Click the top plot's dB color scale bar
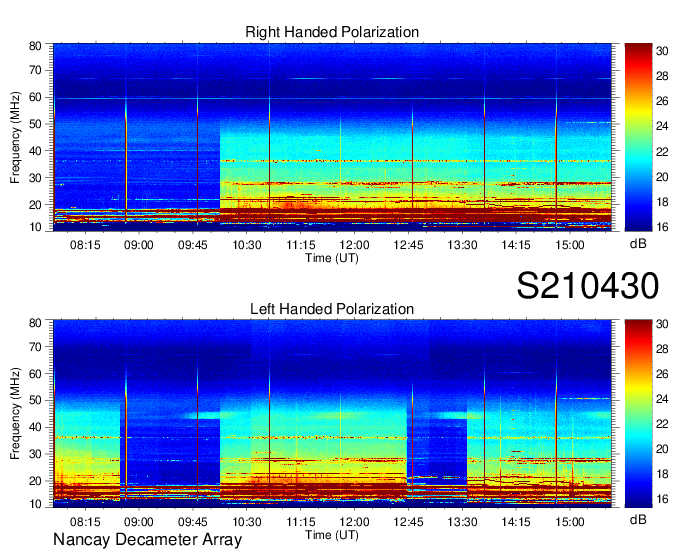The height and width of the screenshot is (552, 680). [638, 137]
